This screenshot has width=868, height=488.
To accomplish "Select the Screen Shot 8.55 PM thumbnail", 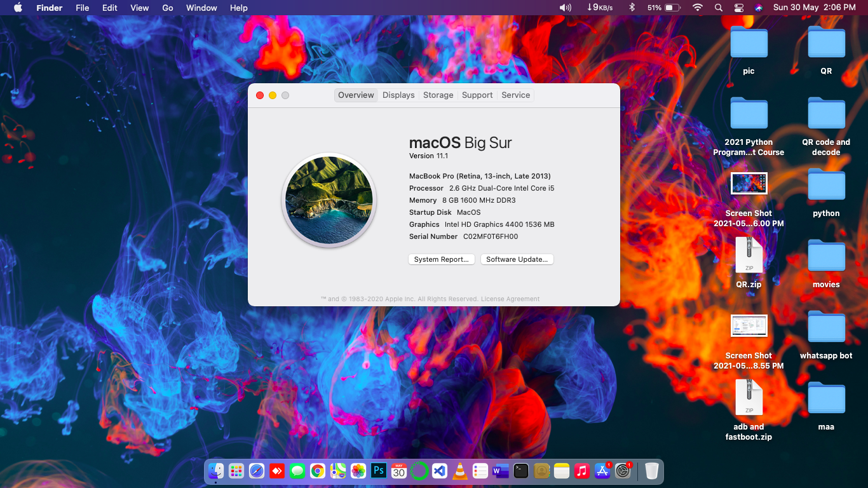I will [749, 325].
